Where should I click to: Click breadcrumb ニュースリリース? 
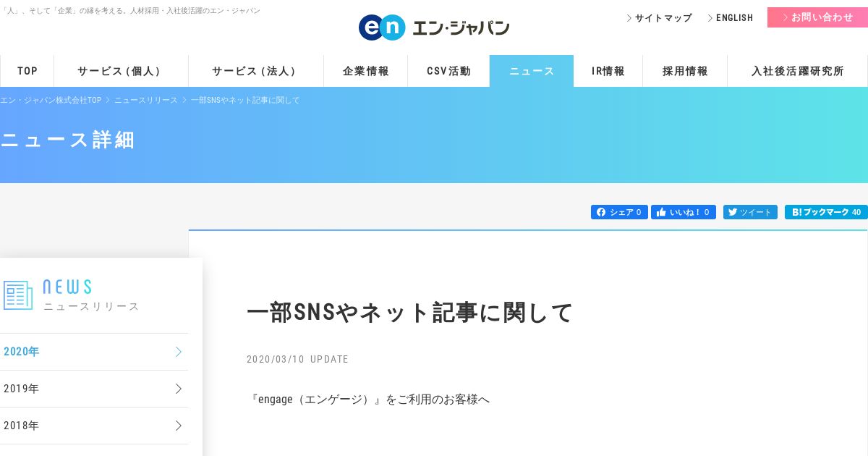click(145, 100)
